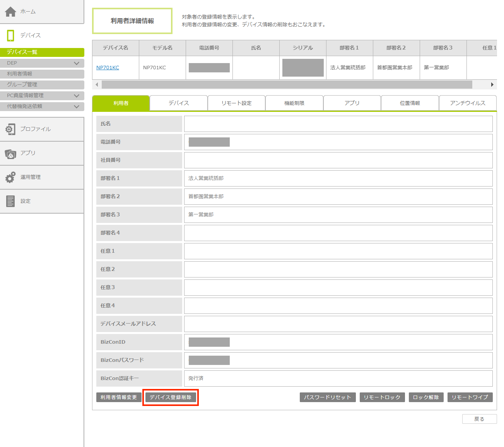
Task: Click the horizontal table scrollbar
Action: (x=286, y=84)
